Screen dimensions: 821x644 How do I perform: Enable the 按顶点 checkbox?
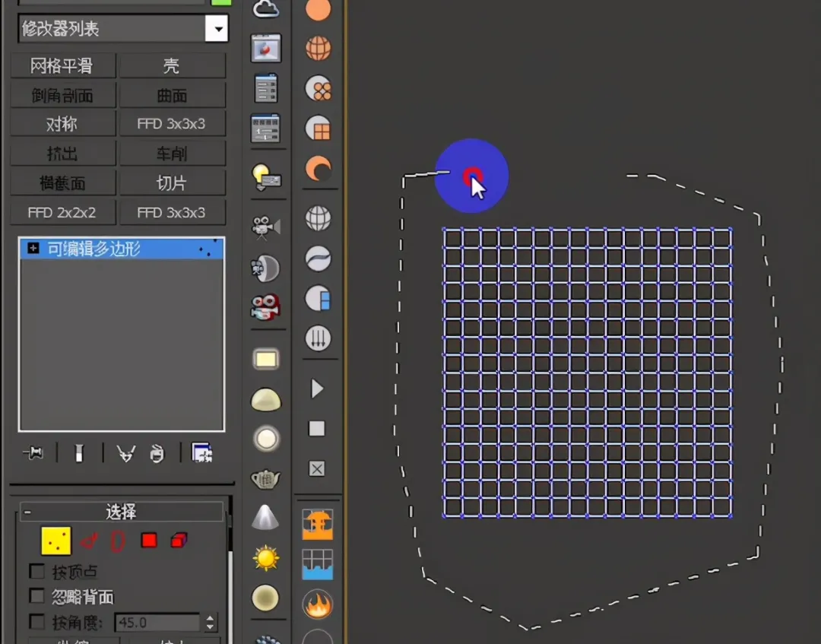tap(36, 571)
